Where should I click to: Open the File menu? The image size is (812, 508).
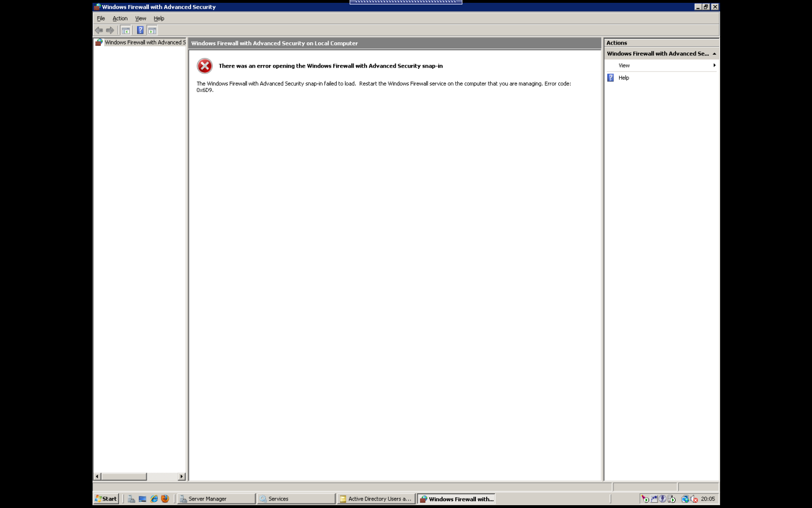click(101, 19)
